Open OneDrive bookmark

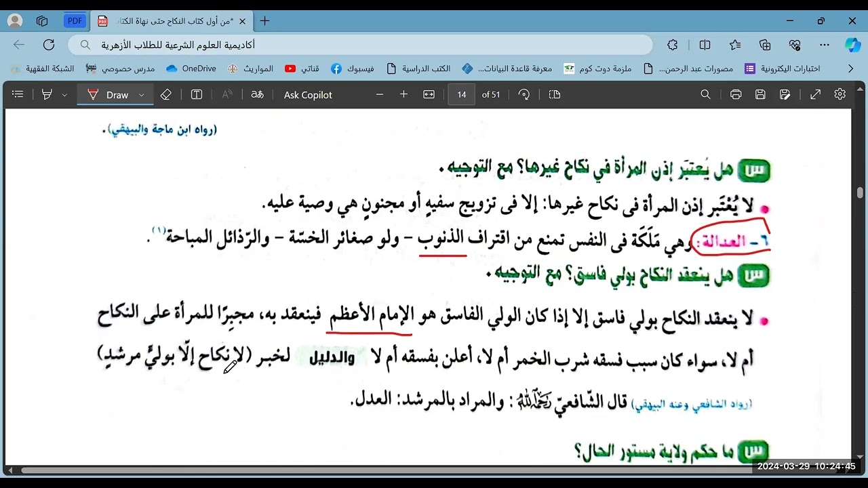pyautogui.click(x=191, y=68)
